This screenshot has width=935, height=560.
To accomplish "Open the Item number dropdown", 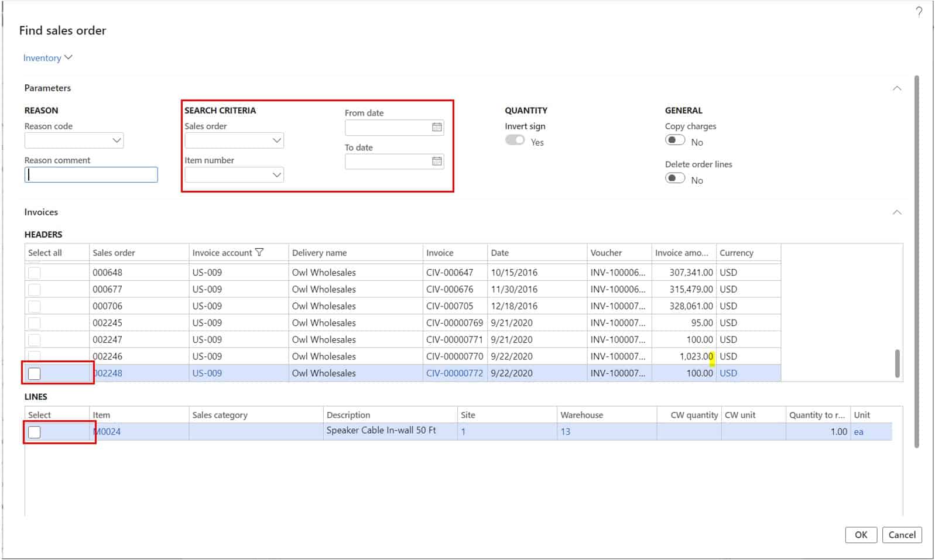I will tap(277, 175).
